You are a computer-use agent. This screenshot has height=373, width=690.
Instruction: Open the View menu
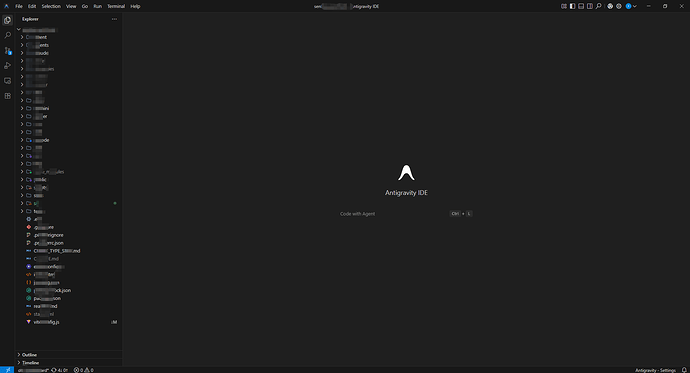coord(71,6)
